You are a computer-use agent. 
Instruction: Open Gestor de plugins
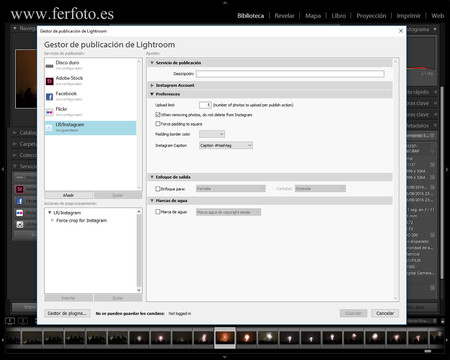click(67, 313)
